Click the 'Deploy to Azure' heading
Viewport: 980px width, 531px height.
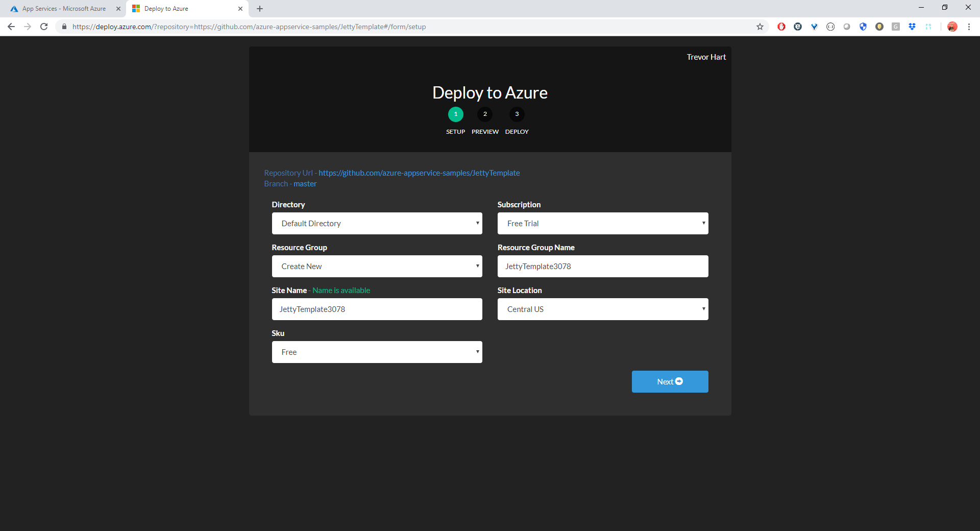coord(490,93)
